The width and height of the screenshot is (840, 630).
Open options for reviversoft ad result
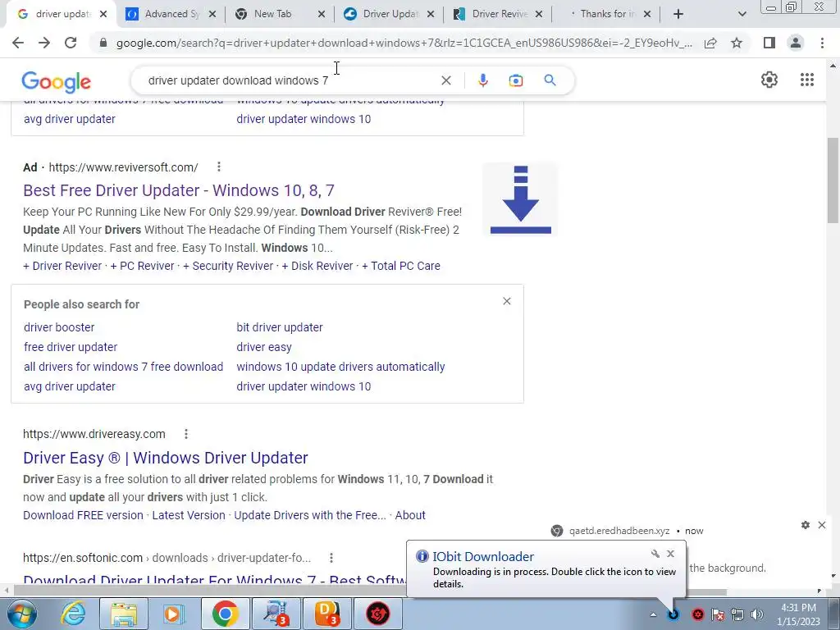pyautogui.click(x=218, y=167)
